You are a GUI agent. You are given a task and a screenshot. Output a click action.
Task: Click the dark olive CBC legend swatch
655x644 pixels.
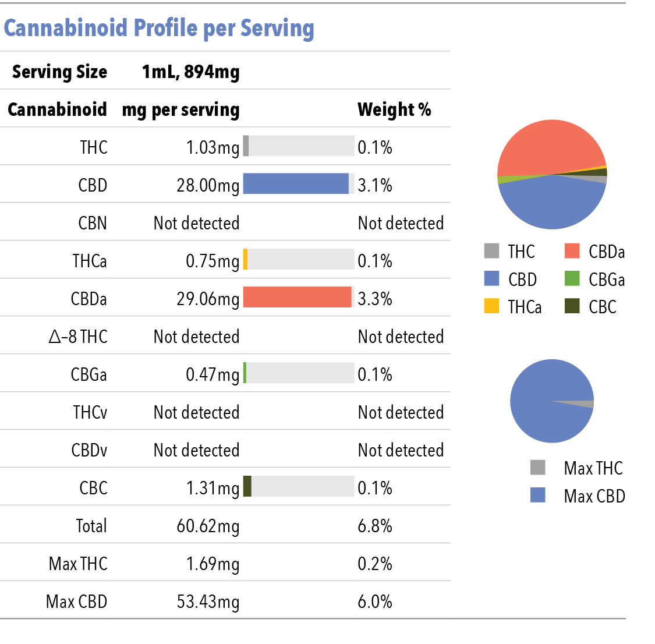572,306
